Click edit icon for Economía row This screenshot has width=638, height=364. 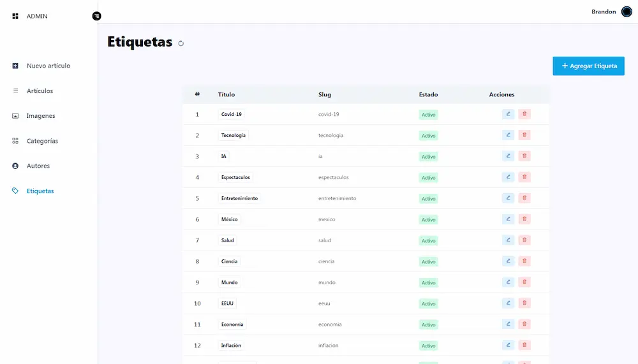(508, 324)
